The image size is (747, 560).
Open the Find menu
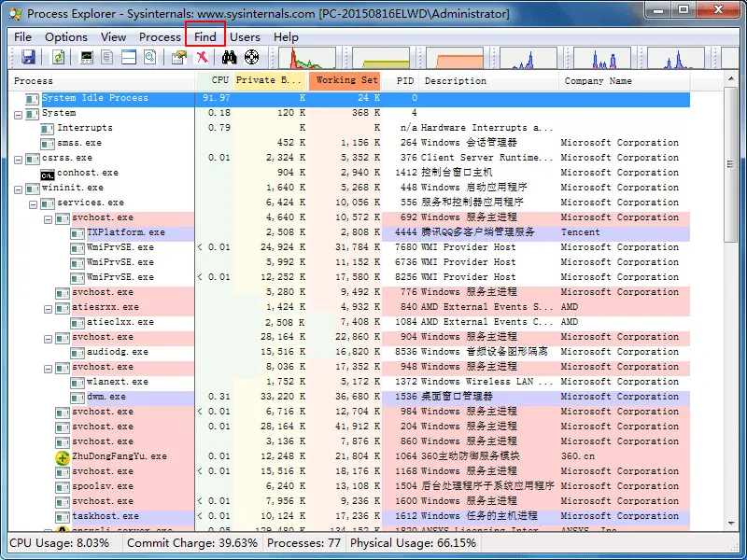pos(205,37)
